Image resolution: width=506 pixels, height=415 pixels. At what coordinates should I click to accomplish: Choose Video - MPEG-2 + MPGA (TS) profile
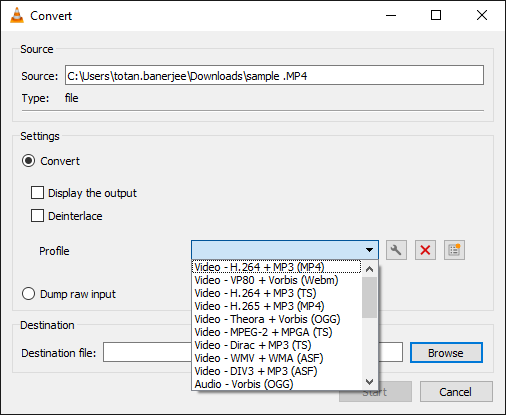pyautogui.click(x=276, y=332)
